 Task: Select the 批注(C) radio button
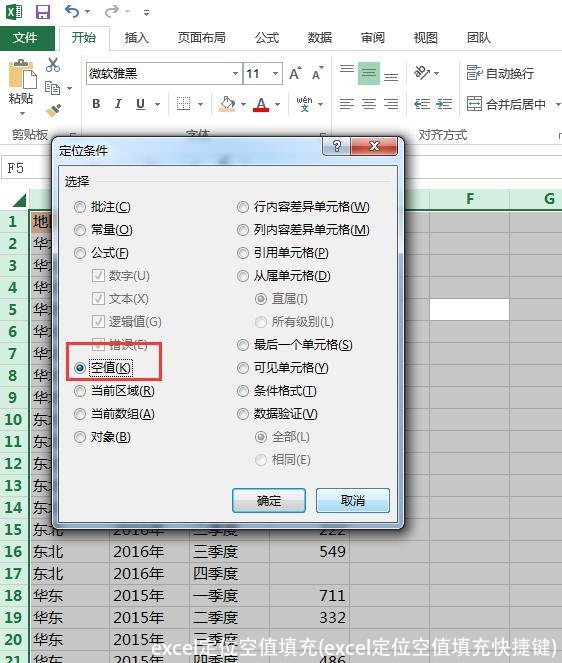pyautogui.click(x=80, y=207)
